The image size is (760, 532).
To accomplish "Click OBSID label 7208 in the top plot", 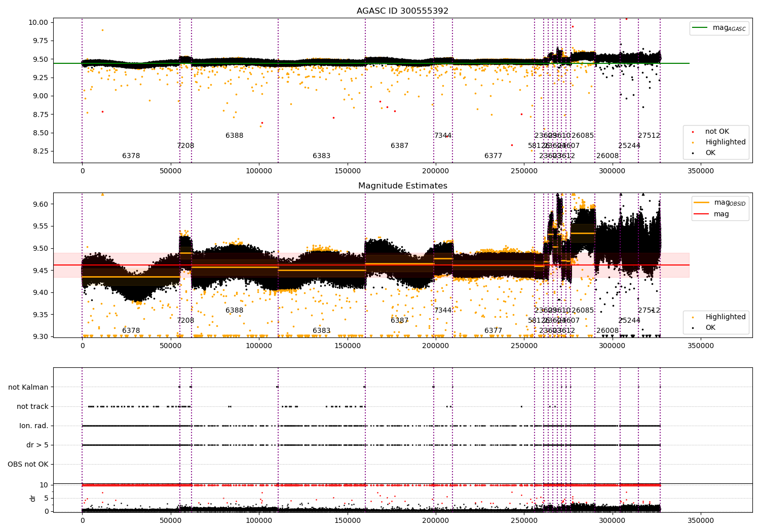I will (x=185, y=146).
